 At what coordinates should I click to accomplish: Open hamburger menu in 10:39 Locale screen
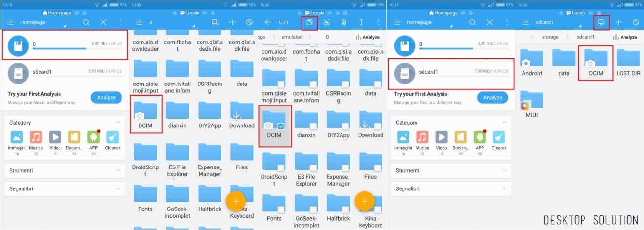pyautogui.click(x=139, y=22)
